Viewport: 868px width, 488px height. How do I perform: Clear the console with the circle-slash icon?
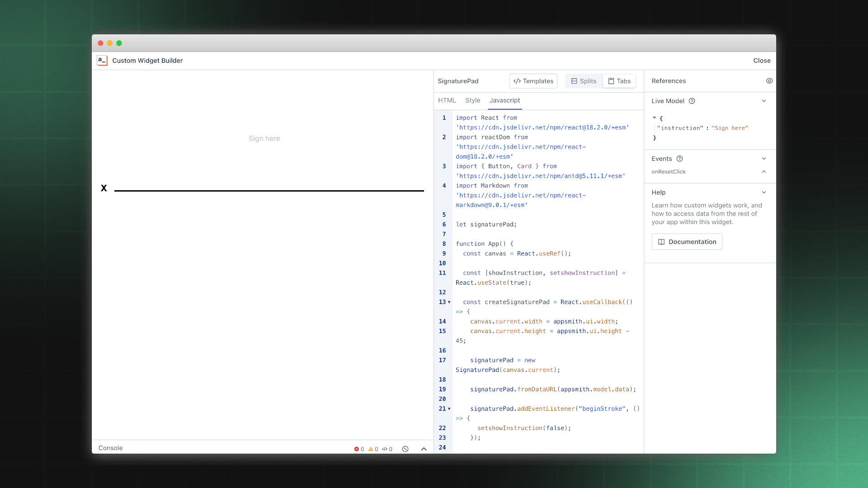pyautogui.click(x=406, y=449)
